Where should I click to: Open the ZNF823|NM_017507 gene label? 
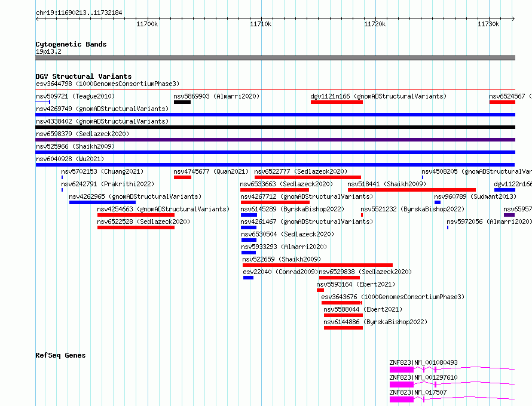[x=418, y=392]
